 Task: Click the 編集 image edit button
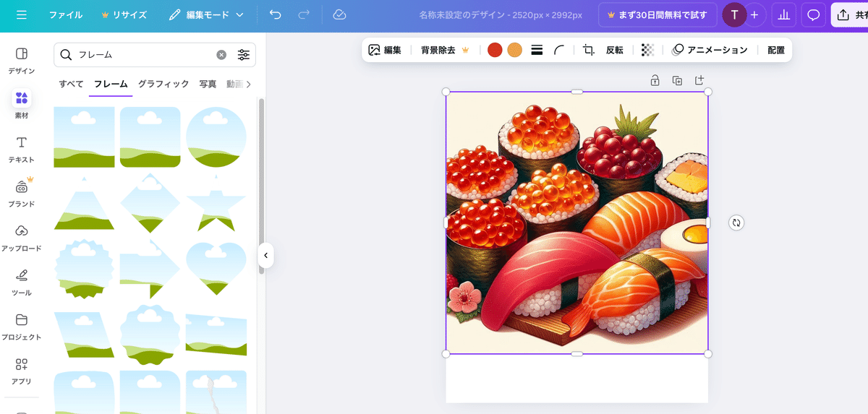point(384,50)
